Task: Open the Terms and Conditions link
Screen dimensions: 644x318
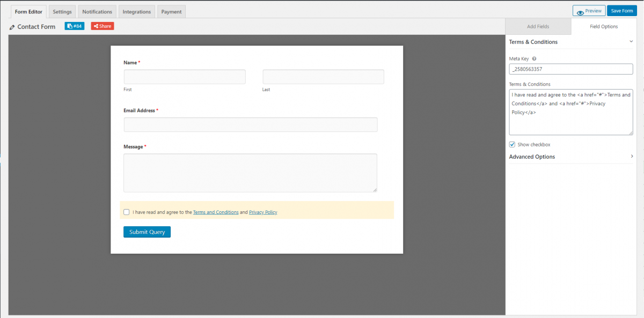Action: click(x=216, y=212)
